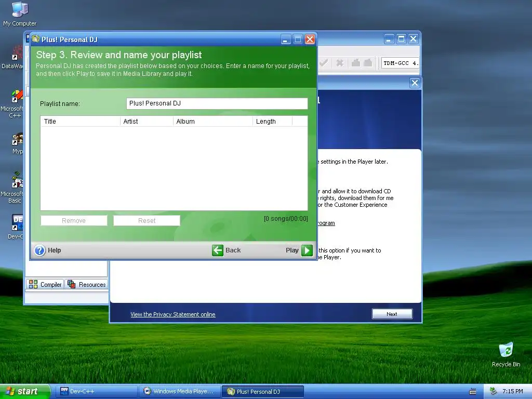The height and width of the screenshot is (399, 532).
Task: Click the last grey toolbar icon before TDM-GCC
Action: 368,63
